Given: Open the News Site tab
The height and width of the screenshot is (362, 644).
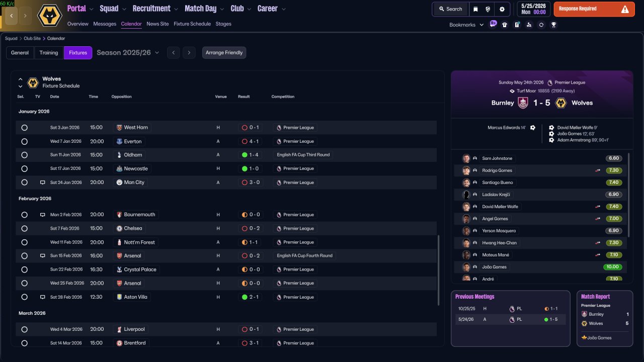Looking at the screenshot, I should point(157,24).
